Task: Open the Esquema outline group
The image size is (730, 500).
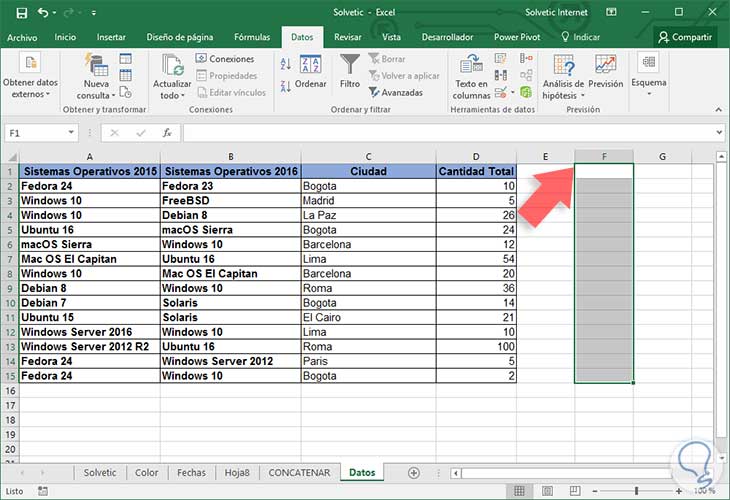Action: click(649, 74)
